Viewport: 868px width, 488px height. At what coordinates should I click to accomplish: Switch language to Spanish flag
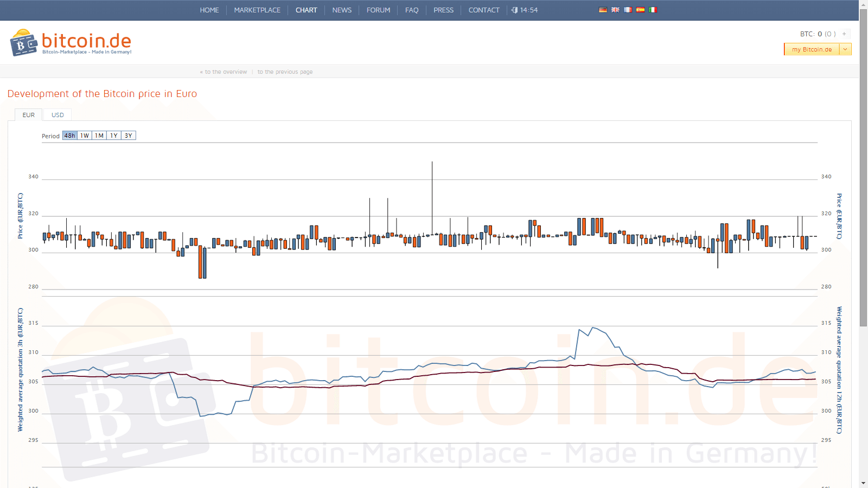[x=640, y=10]
